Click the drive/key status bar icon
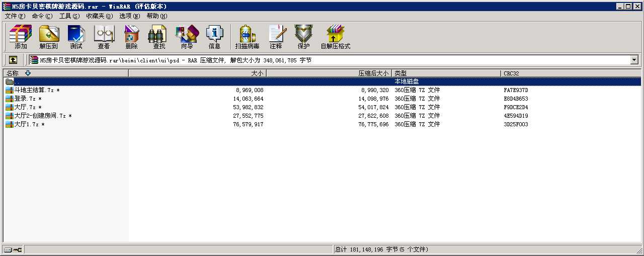 pyautogui.click(x=13, y=249)
